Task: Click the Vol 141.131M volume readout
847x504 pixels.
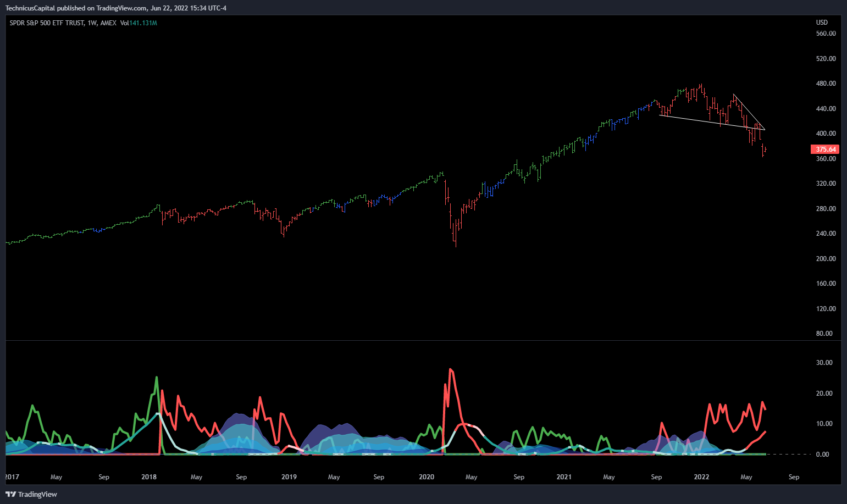Action: tap(139, 23)
